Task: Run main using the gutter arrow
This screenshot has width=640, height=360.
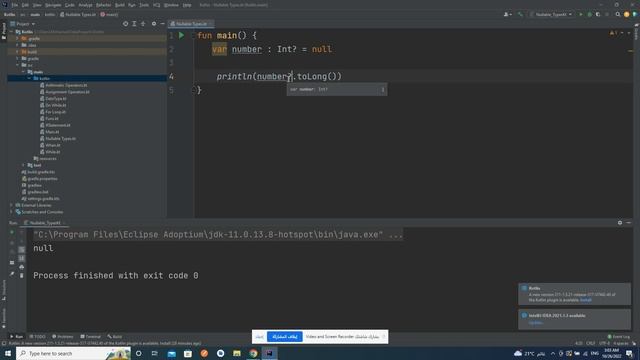Action: click(181, 36)
